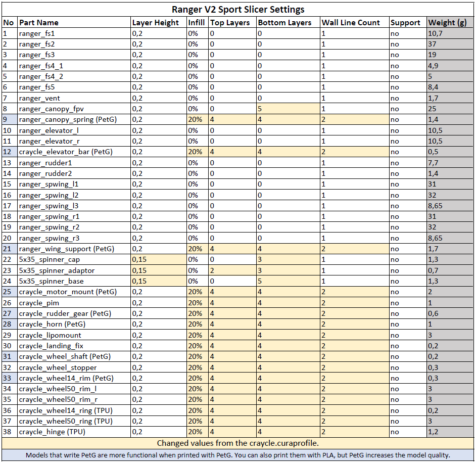476x463 pixels.
Task: Click the PetG models footnote row
Action: coord(237,455)
